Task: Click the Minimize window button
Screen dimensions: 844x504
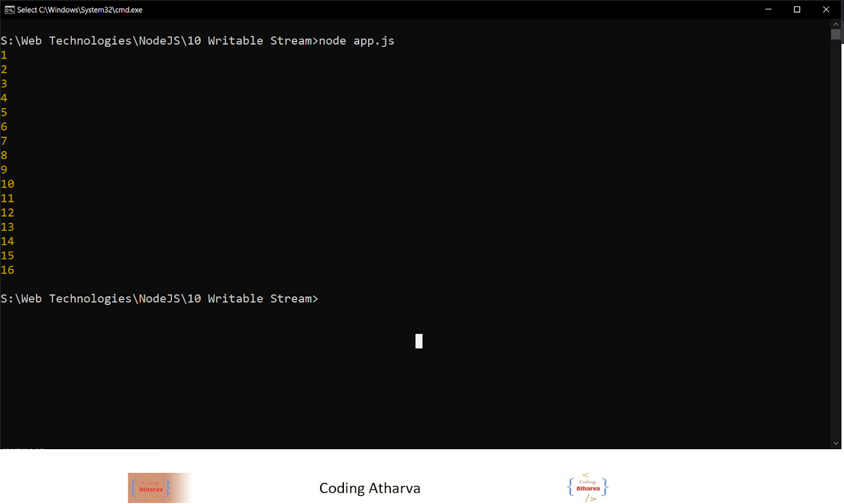Action: pos(768,9)
